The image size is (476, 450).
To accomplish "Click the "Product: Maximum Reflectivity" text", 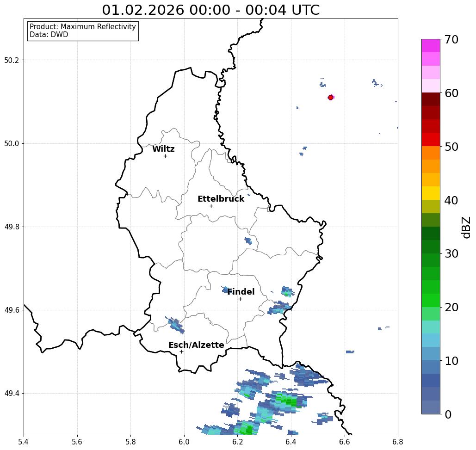I will [82, 27].
